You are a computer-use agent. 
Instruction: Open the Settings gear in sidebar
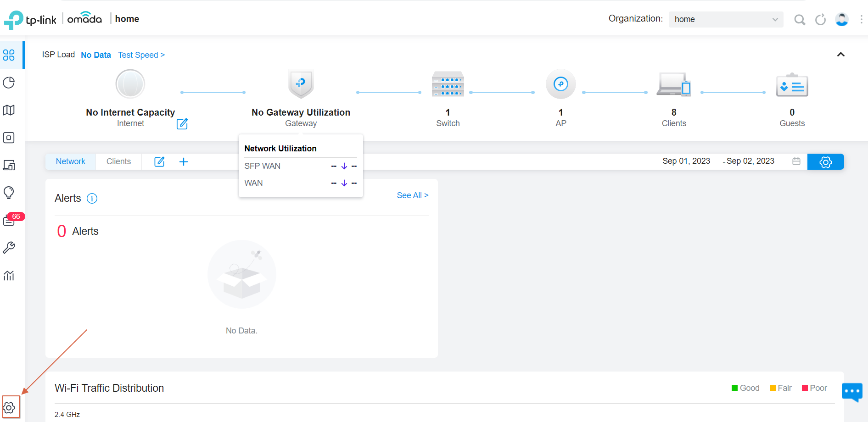click(x=9, y=407)
